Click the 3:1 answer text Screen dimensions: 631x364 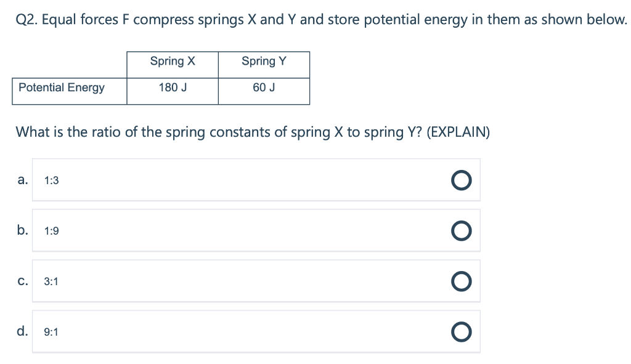coord(51,281)
